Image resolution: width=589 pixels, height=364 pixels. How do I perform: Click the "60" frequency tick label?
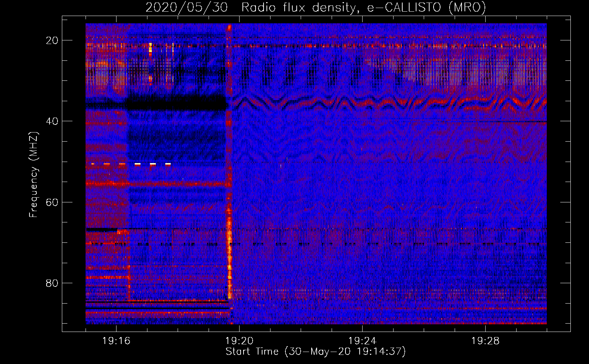52,202
